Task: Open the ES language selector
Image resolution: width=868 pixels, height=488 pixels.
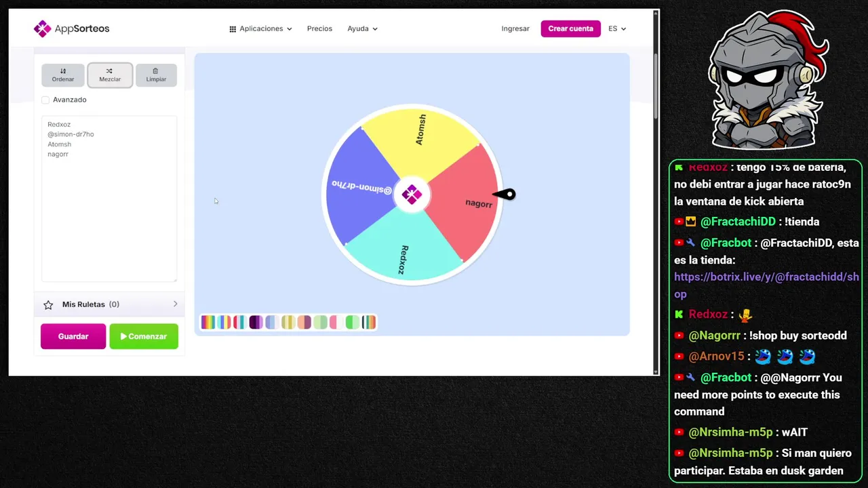Action: 617,28
